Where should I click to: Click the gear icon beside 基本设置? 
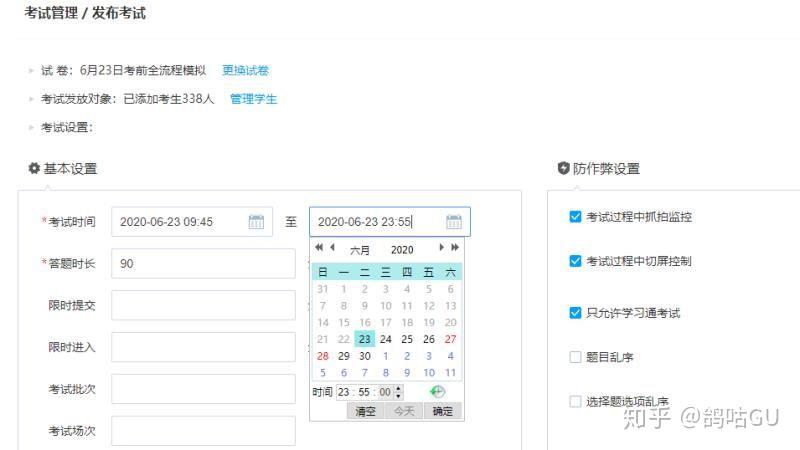34,168
